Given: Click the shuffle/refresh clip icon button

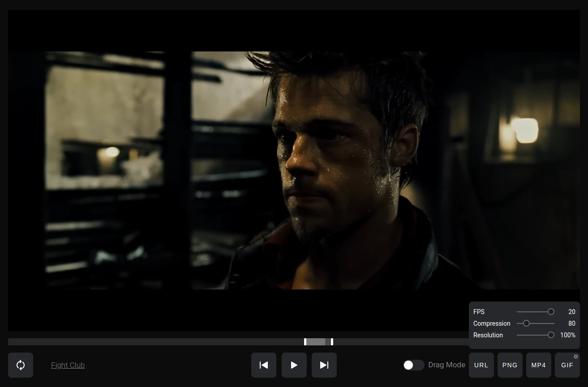Looking at the screenshot, I should 21,365.
